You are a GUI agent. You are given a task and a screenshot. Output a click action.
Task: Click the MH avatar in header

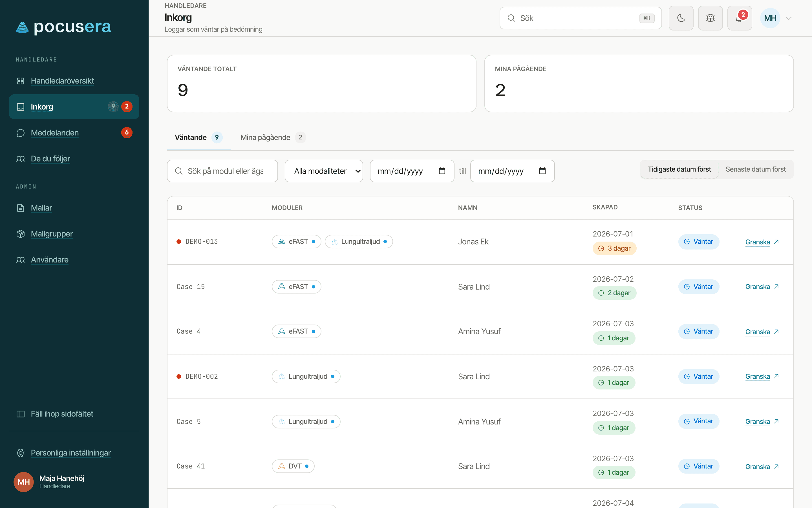770,18
